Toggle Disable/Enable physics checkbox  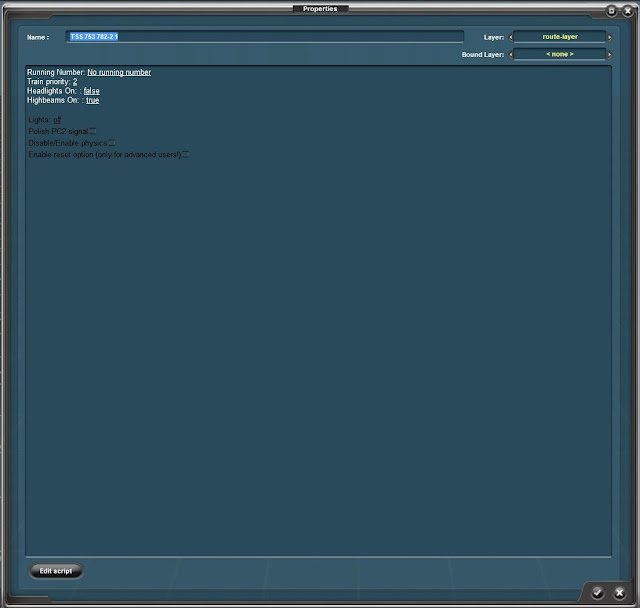tap(112, 143)
